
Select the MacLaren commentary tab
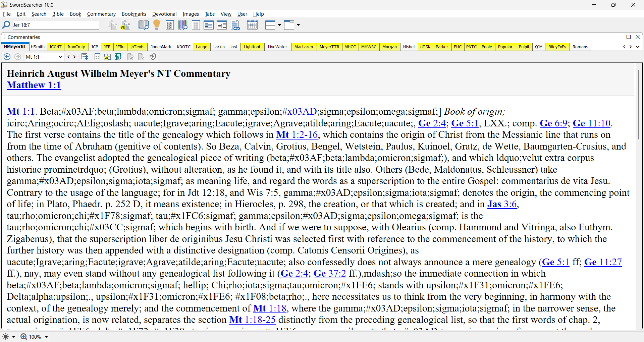tap(304, 47)
